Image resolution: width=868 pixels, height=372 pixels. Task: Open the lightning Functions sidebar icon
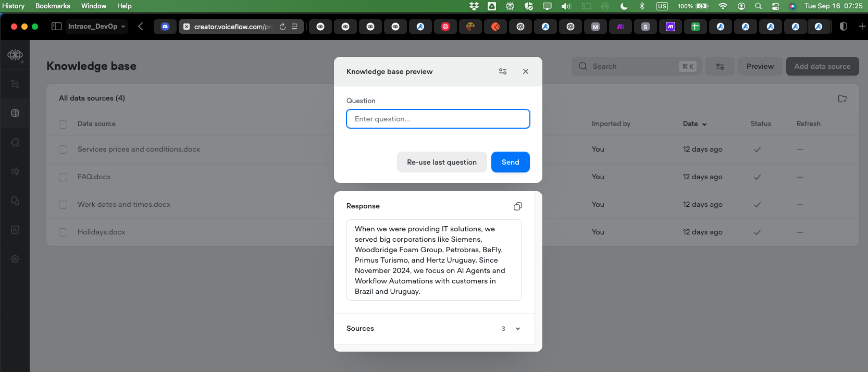(x=15, y=171)
